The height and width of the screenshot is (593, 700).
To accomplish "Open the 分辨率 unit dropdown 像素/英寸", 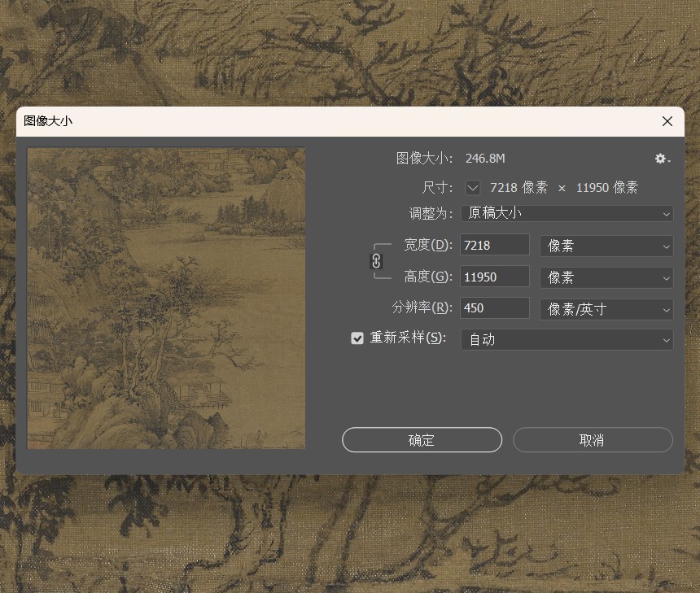I will coord(606,309).
